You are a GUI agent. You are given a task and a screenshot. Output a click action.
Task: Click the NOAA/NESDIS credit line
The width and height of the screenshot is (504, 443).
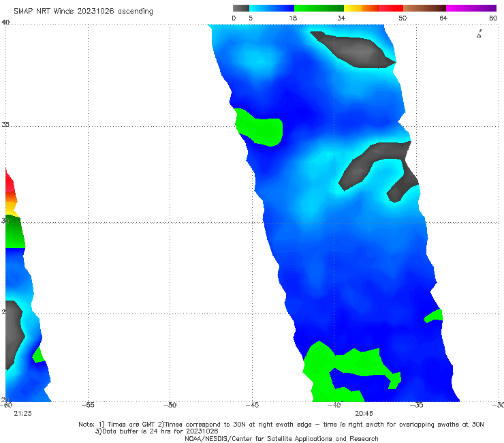[281, 438]
